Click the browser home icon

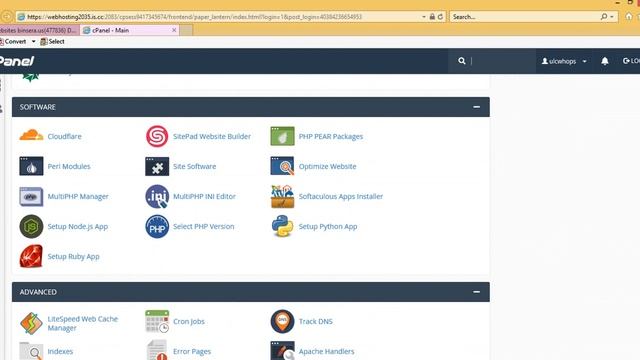point(629,17)
